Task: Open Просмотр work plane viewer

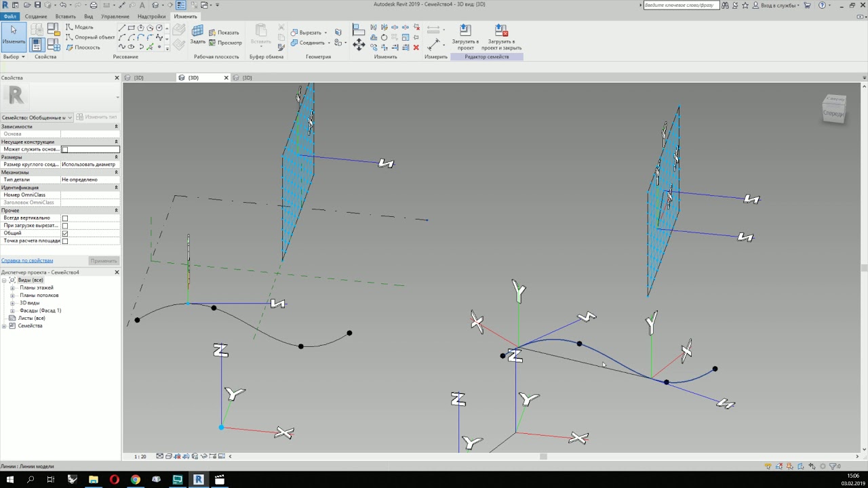Action: (x=225, y=43)
